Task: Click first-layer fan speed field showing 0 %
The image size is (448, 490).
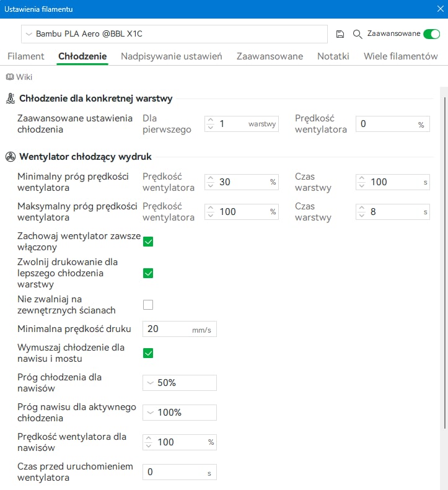Action: pyautogui.click(x=393, y=124)
